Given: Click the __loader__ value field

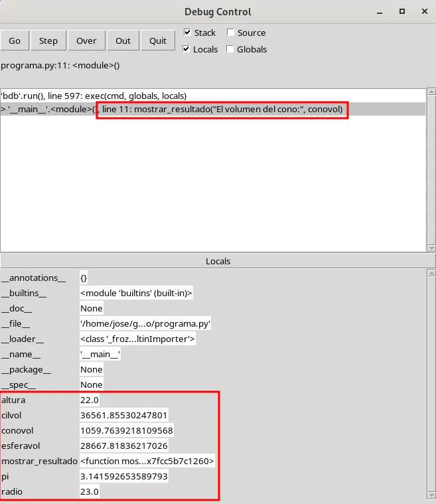Looking at the screenshot, I should point(137,339).
